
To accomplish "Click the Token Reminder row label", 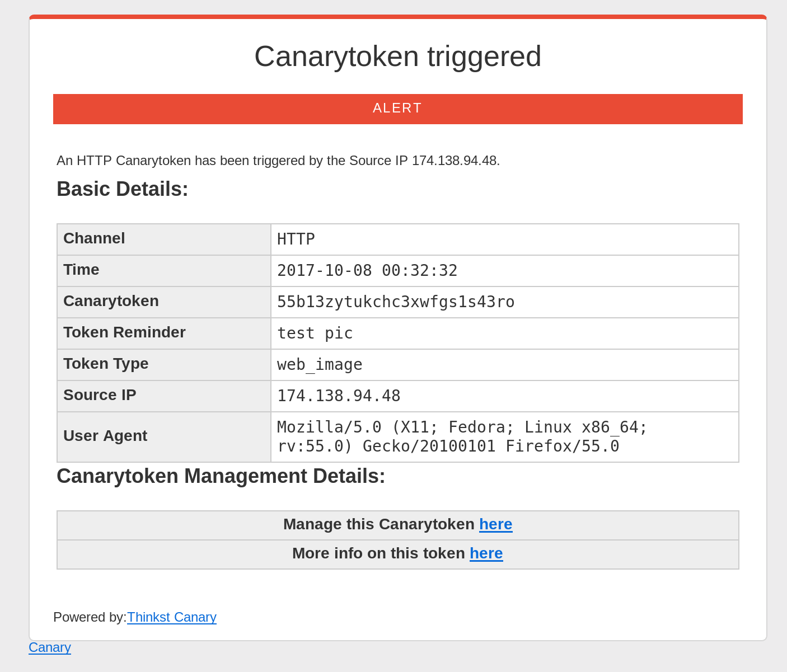I will point(124,332).
